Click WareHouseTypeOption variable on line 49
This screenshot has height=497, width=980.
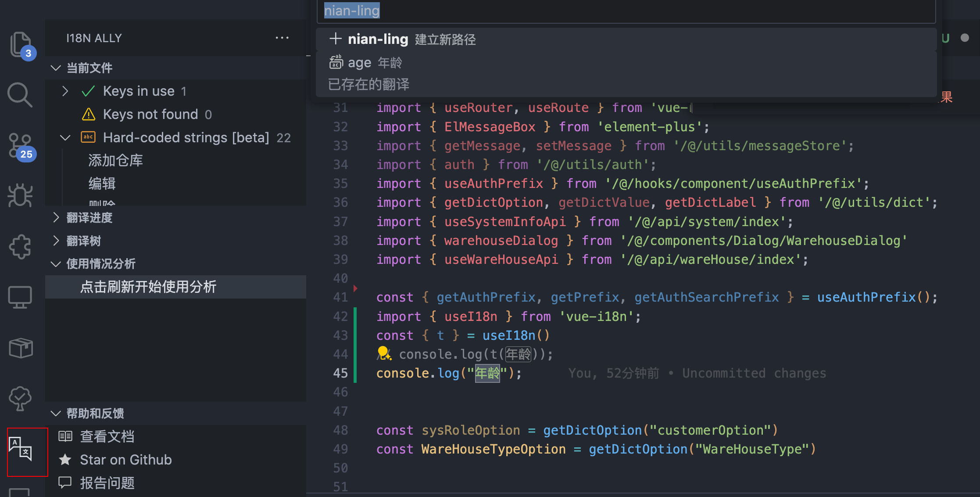click(494, 449)
